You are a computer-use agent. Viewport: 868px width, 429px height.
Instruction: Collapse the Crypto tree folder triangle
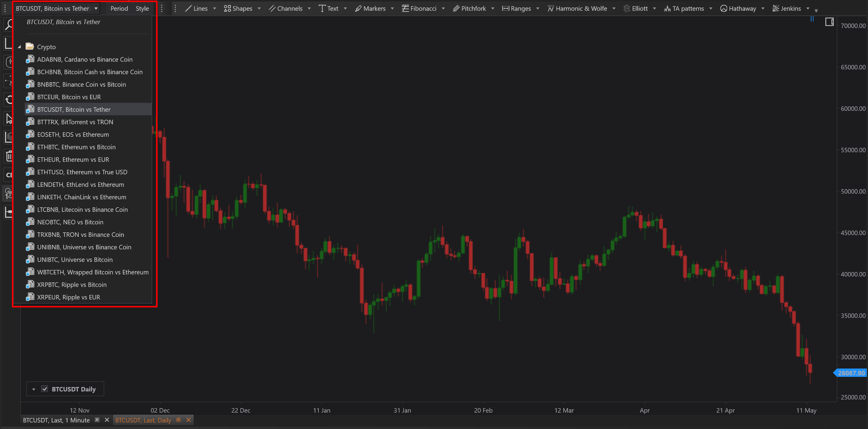click(x=20, y=47)
